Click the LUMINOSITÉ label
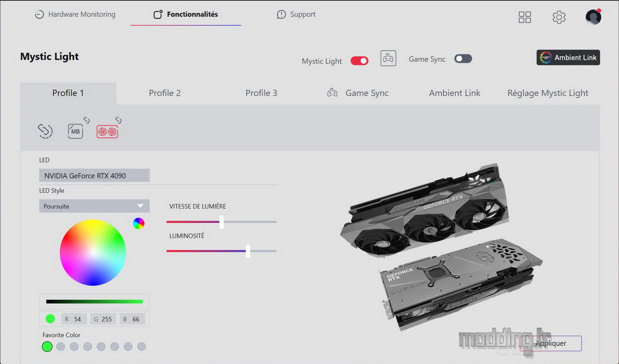This screenshot has width=619, height=364. [187, 236]
